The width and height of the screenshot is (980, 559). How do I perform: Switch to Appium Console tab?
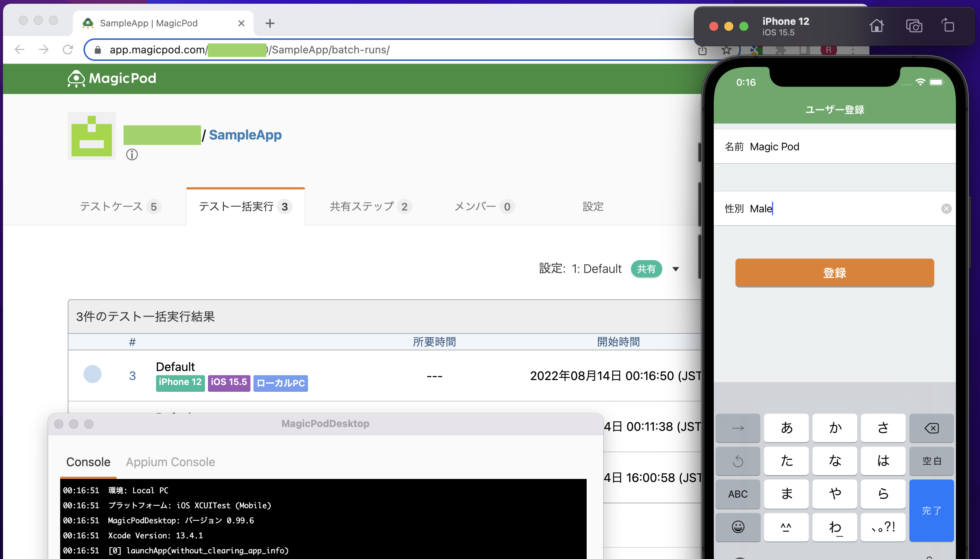click(x=170, y=462)
